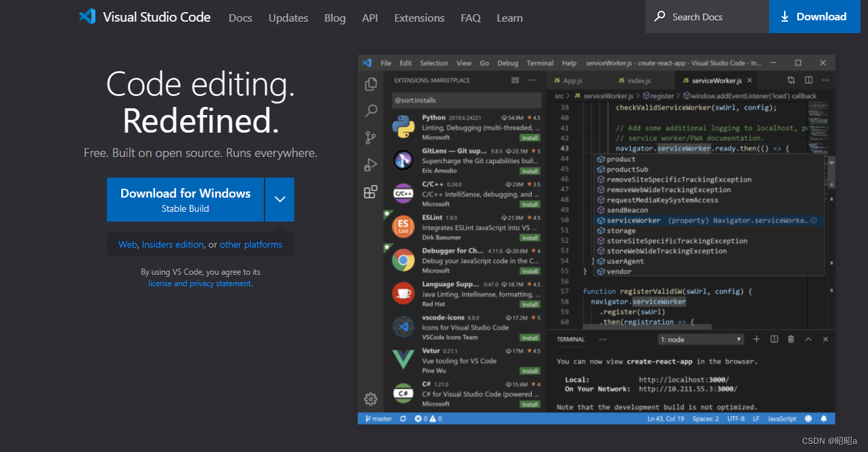
Task: Go to the Blog page
Action: (x=335, y=18)
